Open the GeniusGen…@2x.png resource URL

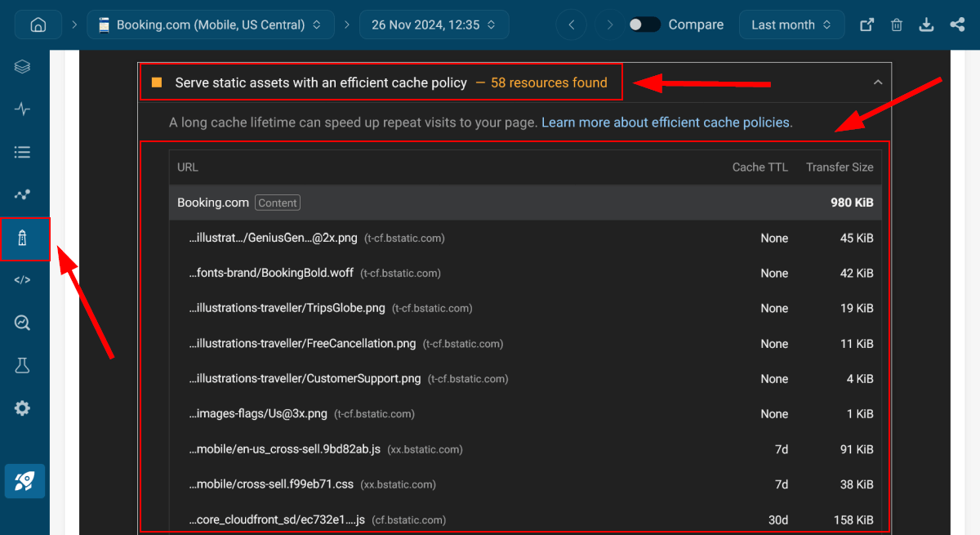click(274, 239)
